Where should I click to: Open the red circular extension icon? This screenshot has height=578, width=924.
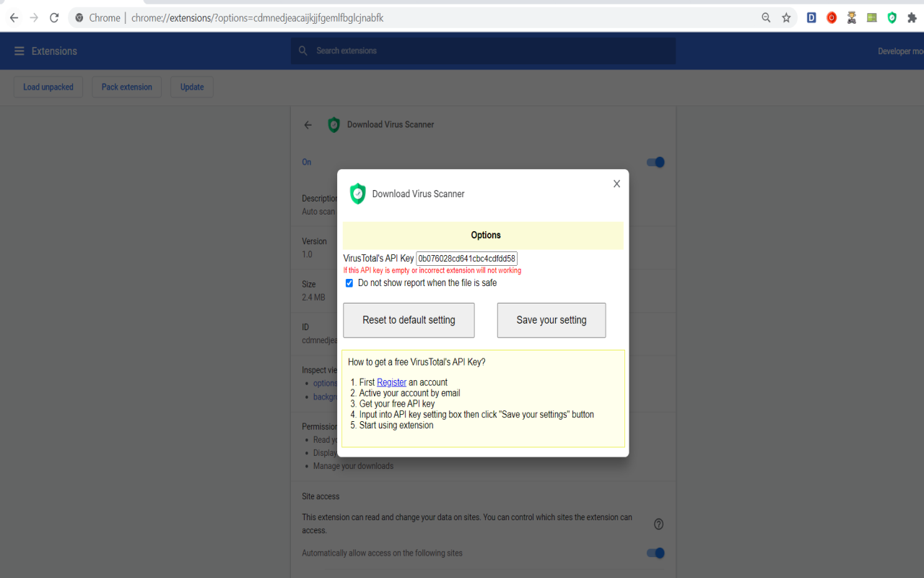832,18
